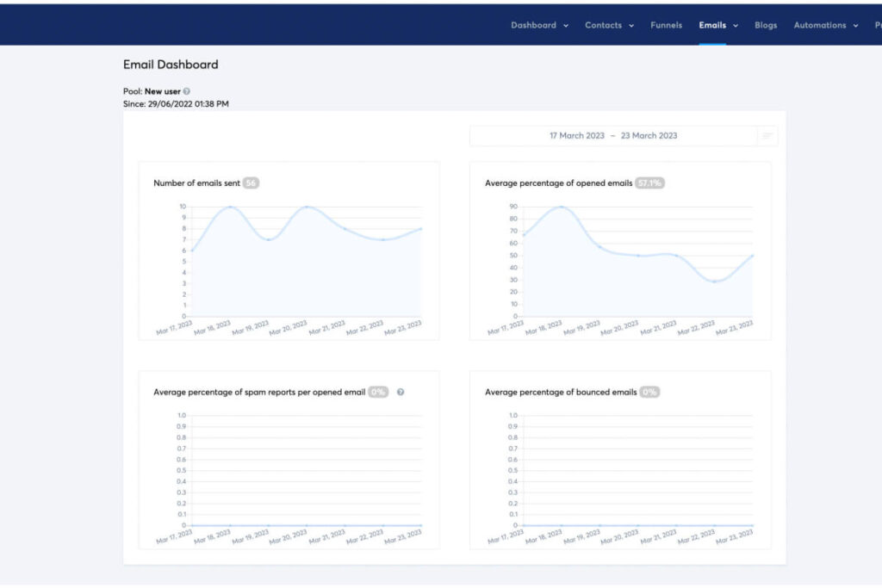The height and width of the screenshot is (588, 882).
Task: Click Mar 18 peak on emails sent chart
Action: click(230, 207)
